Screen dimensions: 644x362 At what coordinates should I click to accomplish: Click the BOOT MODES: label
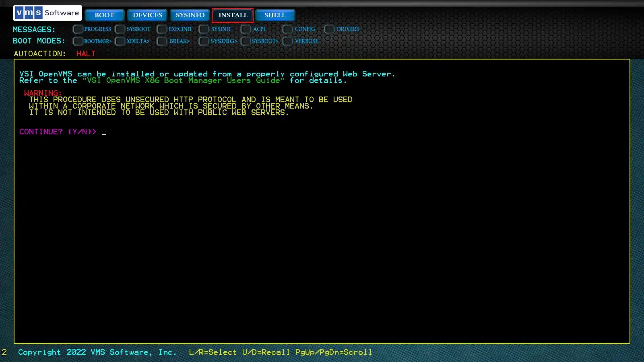point(39,41)
